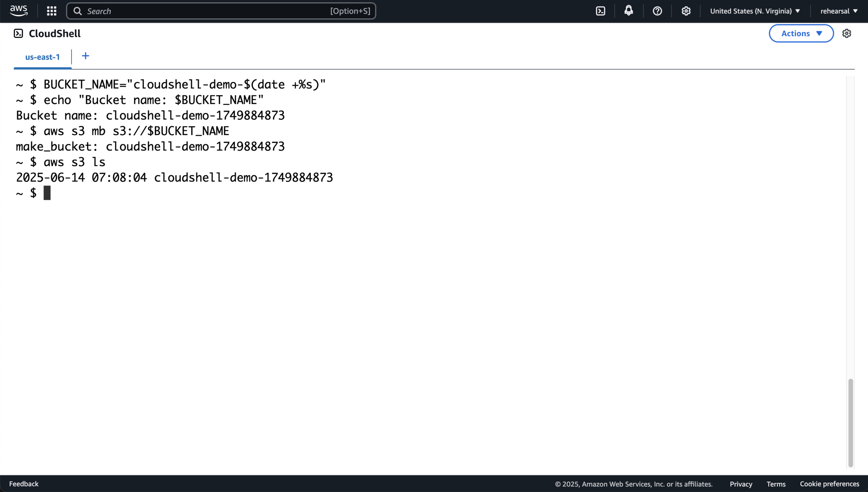Open the services grid menu icon
Viewport: 868px width, 492px height.
(52, 11)
